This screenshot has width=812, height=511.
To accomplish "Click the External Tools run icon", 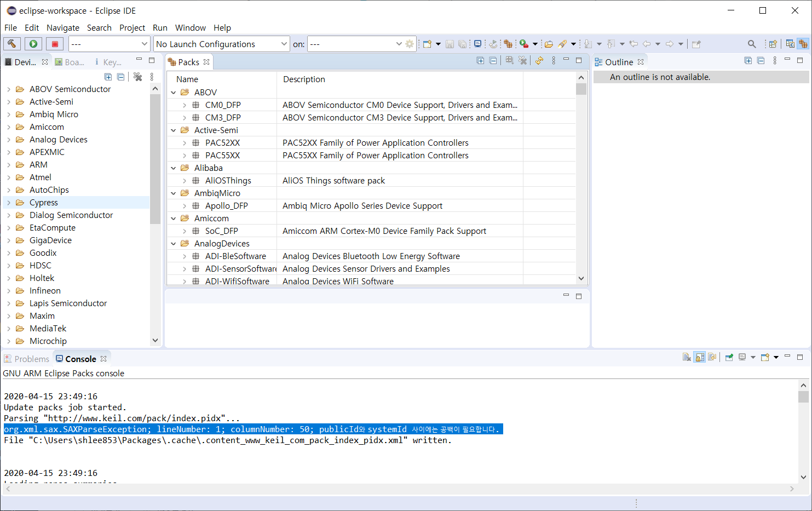I will click(524, 44).
